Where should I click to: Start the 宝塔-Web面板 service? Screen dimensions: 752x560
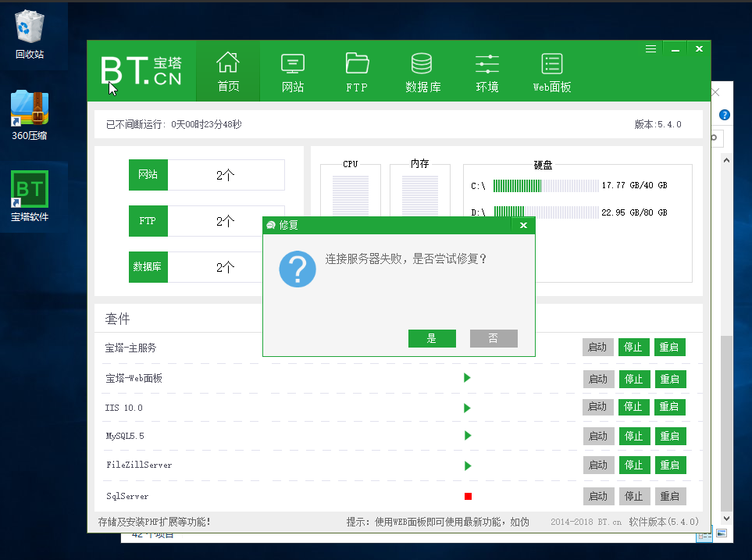pos(598,379)
